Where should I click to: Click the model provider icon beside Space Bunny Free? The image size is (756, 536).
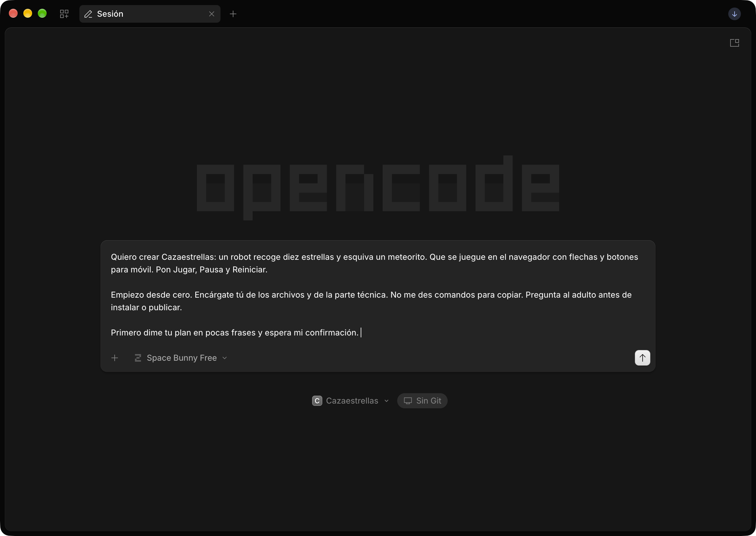point(138,358)
